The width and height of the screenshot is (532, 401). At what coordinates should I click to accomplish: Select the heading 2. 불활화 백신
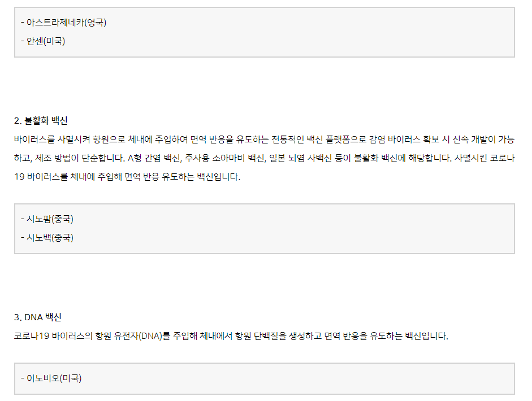pos(41,121)
